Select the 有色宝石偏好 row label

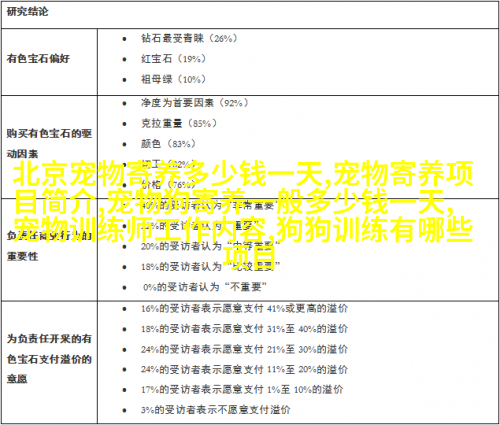[38, 59]
